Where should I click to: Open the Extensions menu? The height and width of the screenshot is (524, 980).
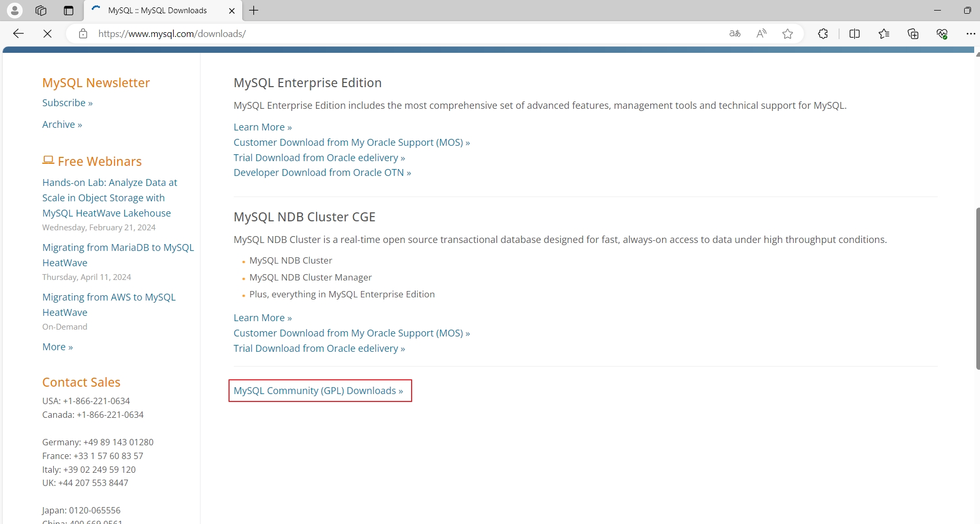(x=823, y=34)
